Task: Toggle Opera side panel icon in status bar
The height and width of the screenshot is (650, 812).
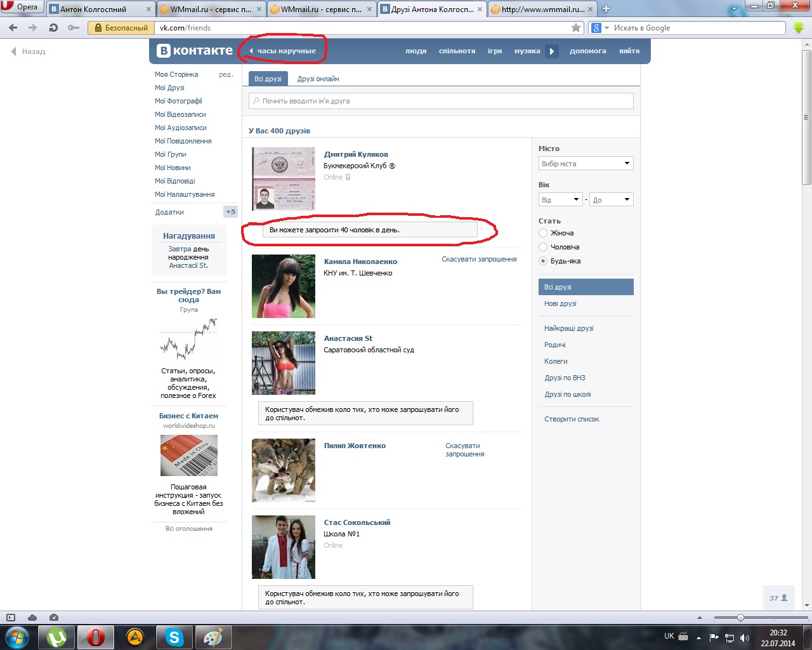Action: 11,618
